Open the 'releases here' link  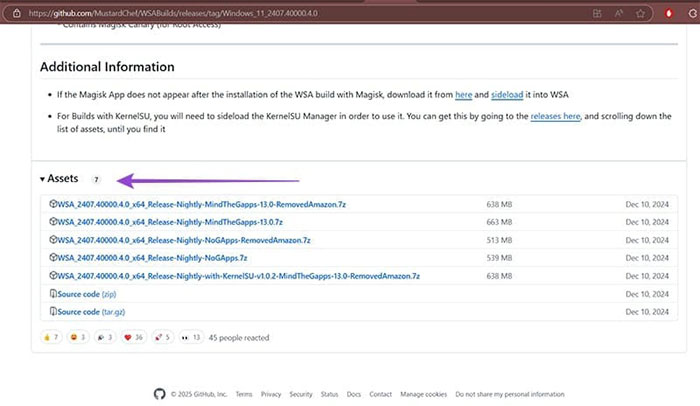557,116
